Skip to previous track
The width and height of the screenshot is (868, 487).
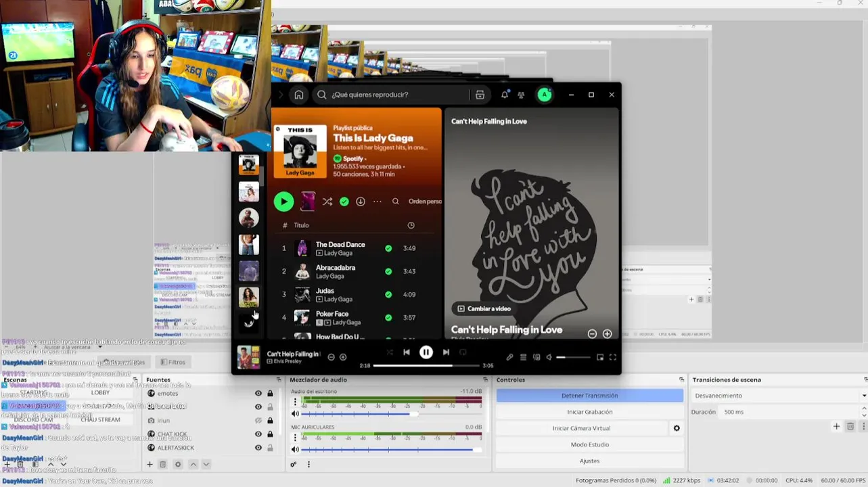click(x=407, y=352)
